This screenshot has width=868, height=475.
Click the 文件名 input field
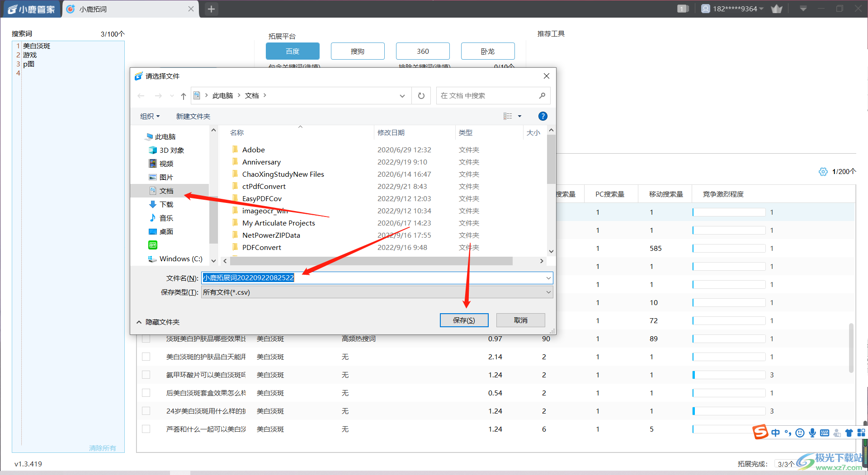[x=377, y=278]
